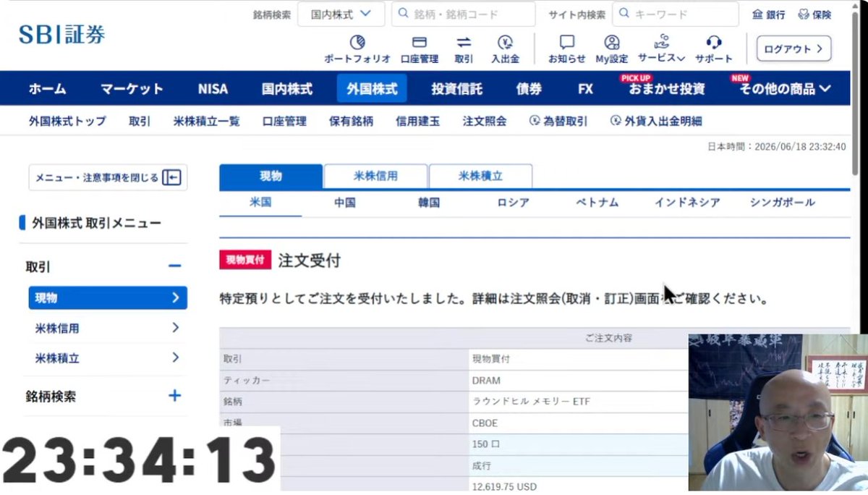Open 債券 navigation item
This screenshot has height=495, width=868.
coord(529,89)
